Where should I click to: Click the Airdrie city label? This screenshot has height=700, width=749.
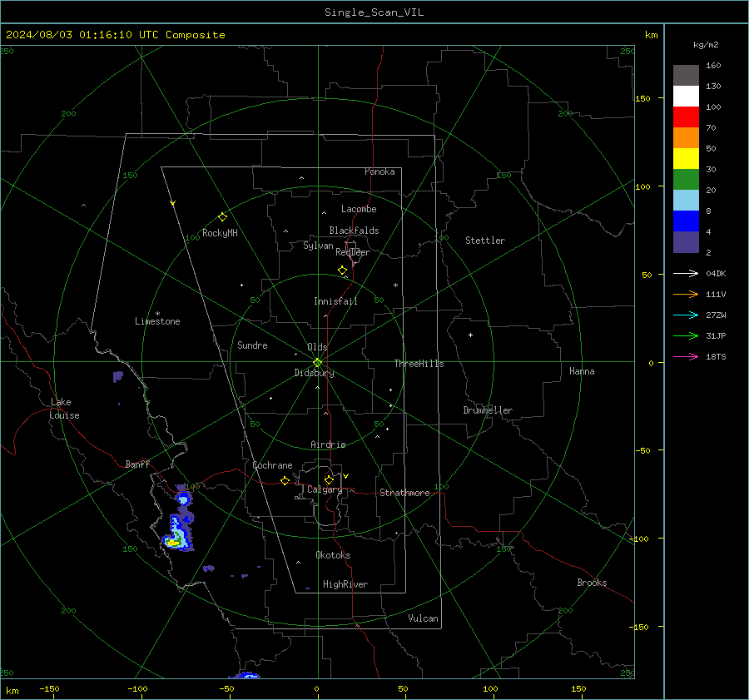[328, 444]
